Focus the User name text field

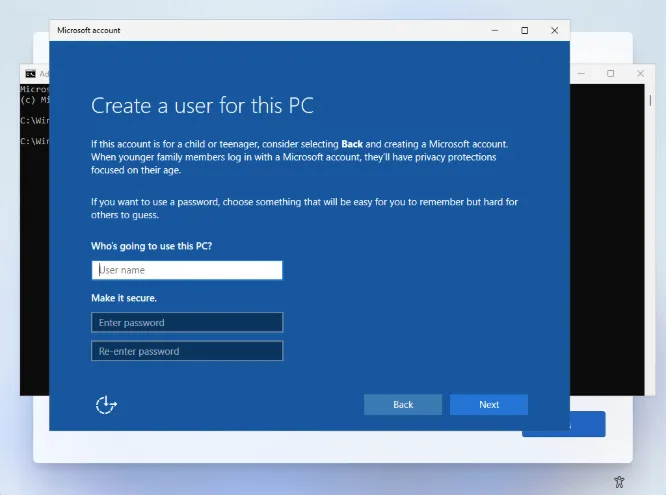click(187, 270)
